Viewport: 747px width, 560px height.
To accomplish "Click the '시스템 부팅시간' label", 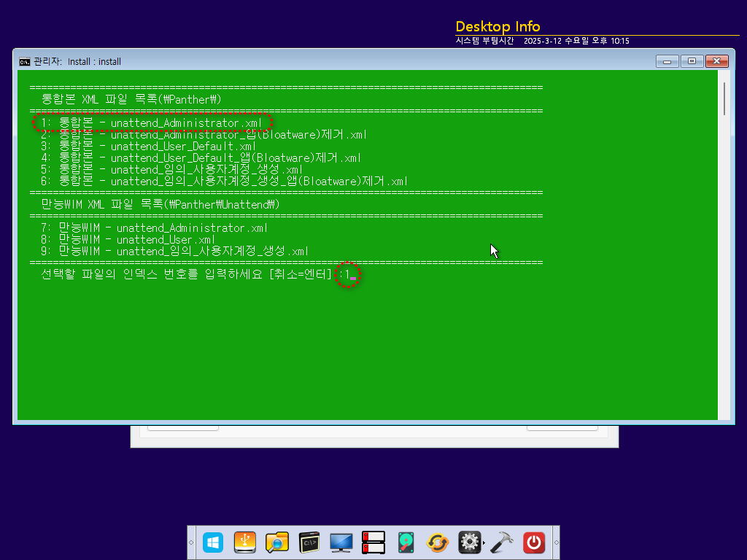I will point(484,41).
